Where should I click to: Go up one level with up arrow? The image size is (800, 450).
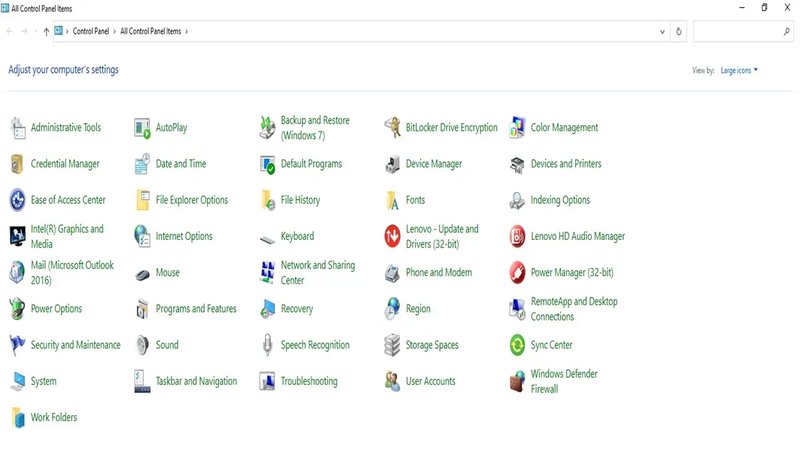tap(46, 32)
